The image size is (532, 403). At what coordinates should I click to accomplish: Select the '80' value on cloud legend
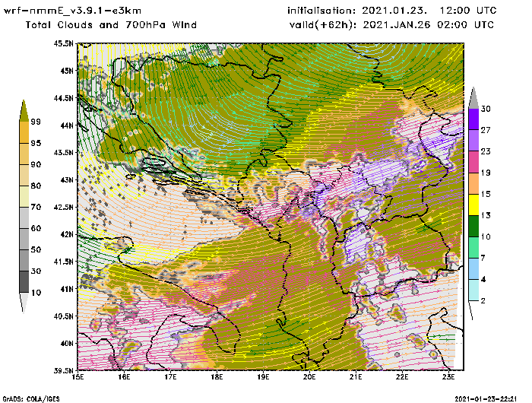pyautogui.click(x=36, y=186)
